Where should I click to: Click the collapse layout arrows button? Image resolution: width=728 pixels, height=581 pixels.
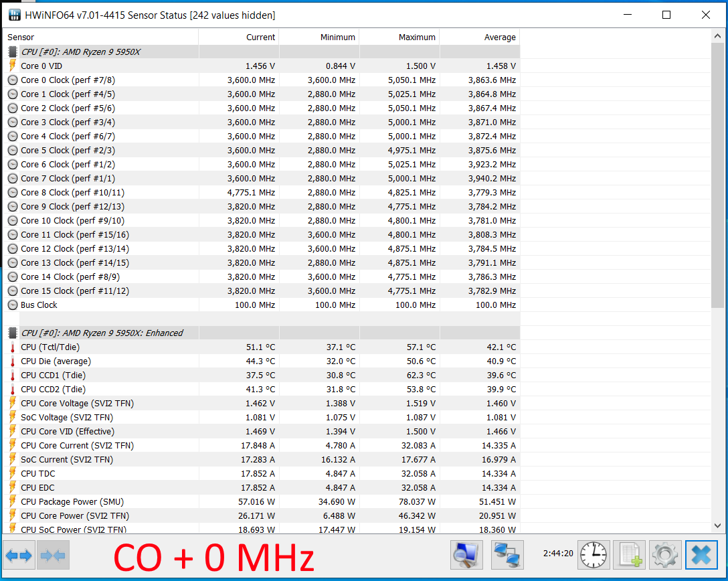53,555
